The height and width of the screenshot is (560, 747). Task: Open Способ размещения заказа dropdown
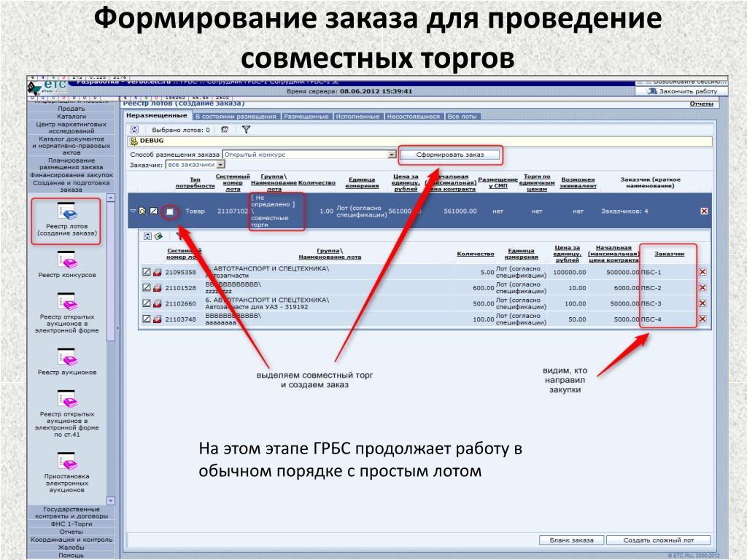(x=392, y=155)
